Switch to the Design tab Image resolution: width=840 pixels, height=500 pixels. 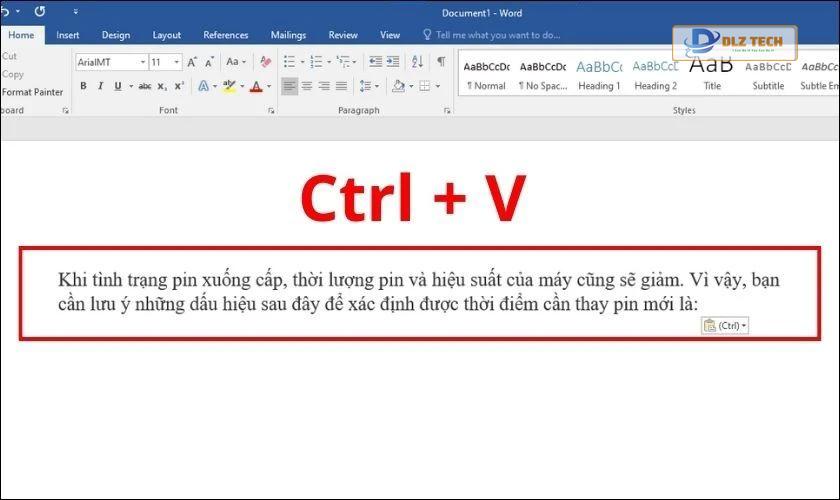116,35
